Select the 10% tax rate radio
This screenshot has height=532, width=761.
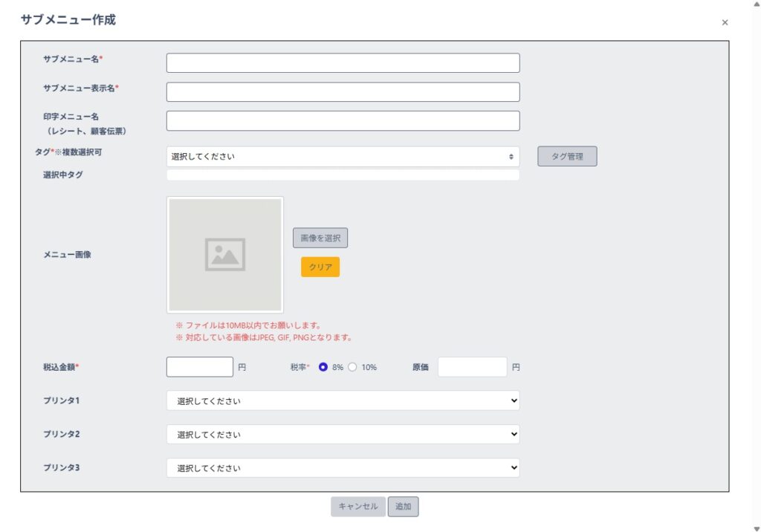click(x=352, y=367)
